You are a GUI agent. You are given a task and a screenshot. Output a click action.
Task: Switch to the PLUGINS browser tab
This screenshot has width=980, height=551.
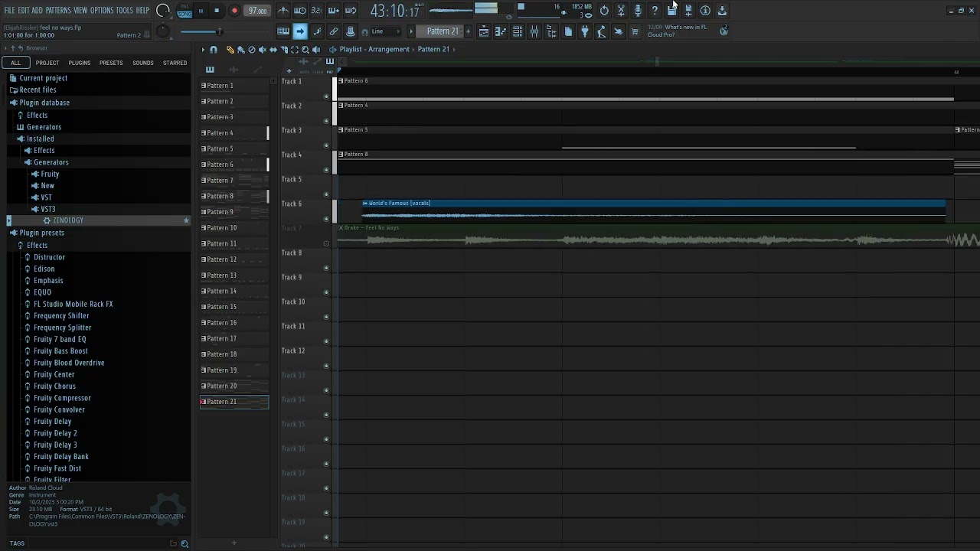click(x=80, y=63)
